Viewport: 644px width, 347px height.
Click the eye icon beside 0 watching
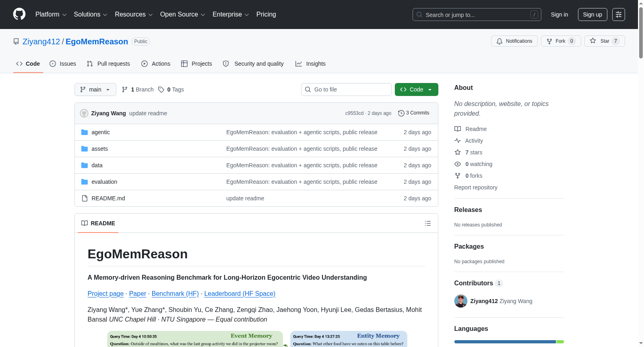coord(458,164)
